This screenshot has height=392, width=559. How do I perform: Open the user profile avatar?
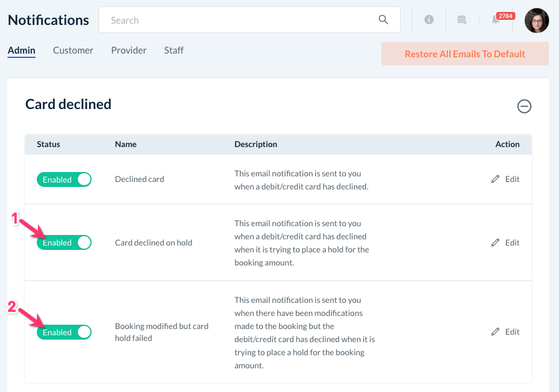point(537,21)
